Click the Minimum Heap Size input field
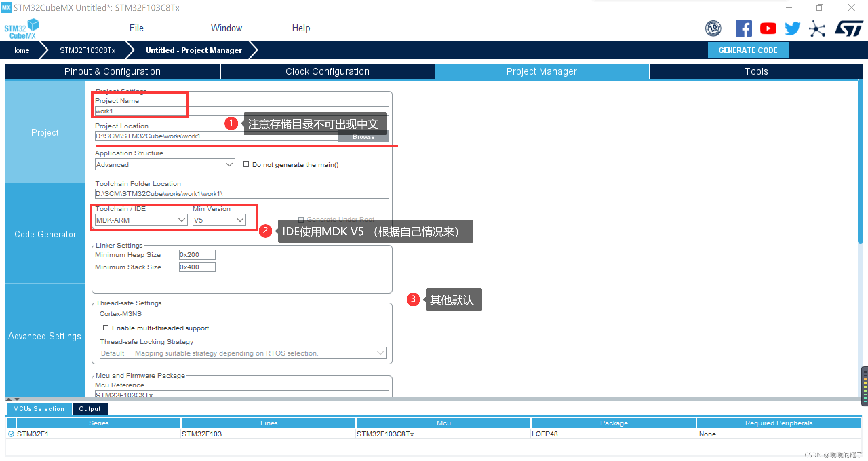Viewport: 868px width, 461px height. pos(197,255)
